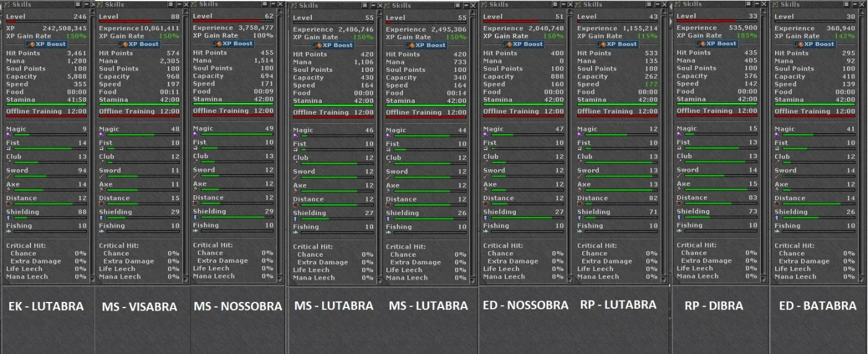Click the Fishing icon in EK - LUTABRA panel
Screen dimensions: 868x354
pyautogui.click(x=9, y=231)
